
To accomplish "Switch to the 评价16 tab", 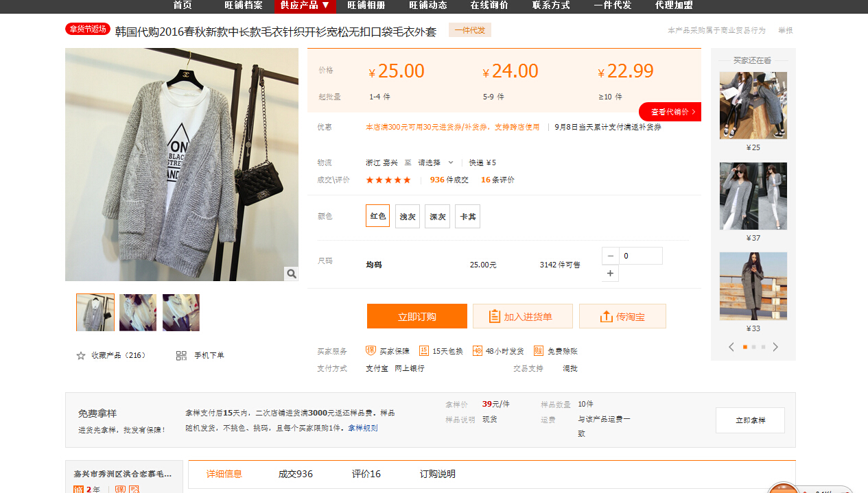I will [x=366, y=474].
